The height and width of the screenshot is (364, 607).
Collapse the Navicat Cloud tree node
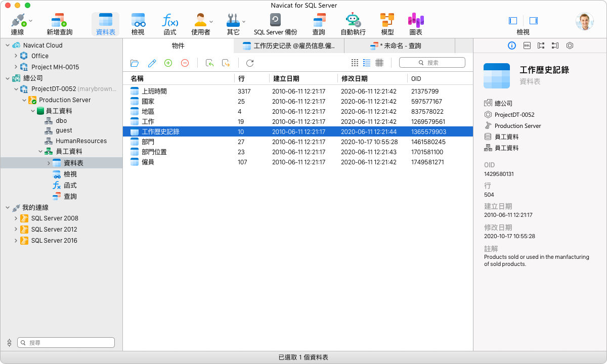8,45
